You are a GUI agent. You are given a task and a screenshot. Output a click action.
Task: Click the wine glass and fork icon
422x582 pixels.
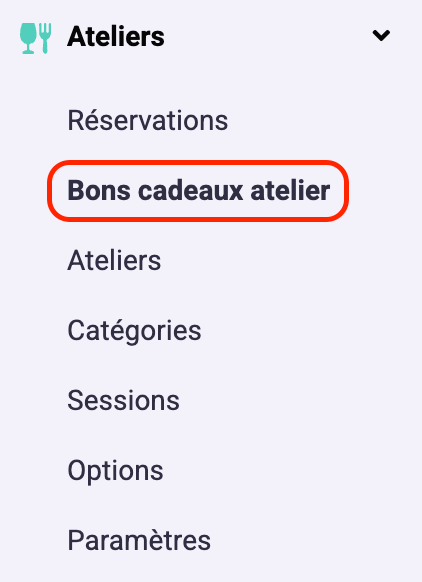pyautogui.click(x=36, y=38)
